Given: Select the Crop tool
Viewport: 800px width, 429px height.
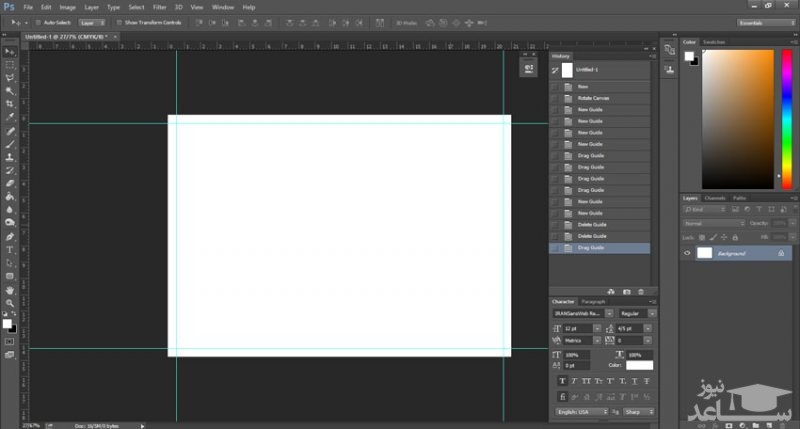Looking at the screenshot, I should tap(10, 104).
